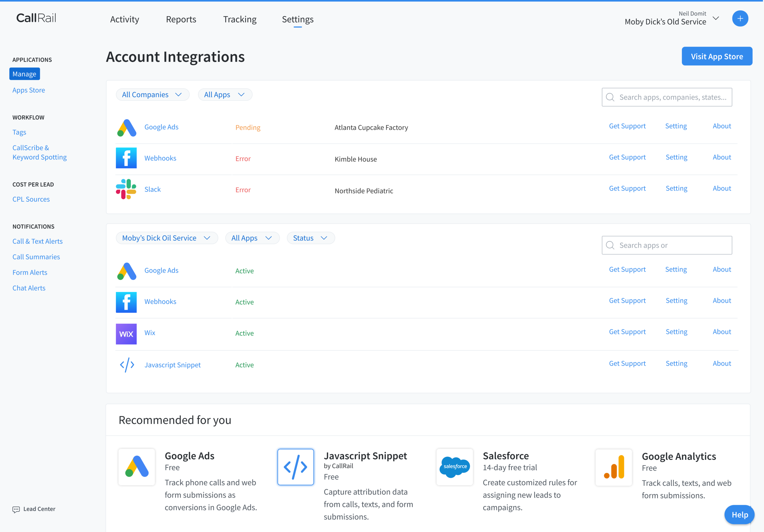Open the Activity tab
Viewport: 764px width, 532px height.
(124, 19)
